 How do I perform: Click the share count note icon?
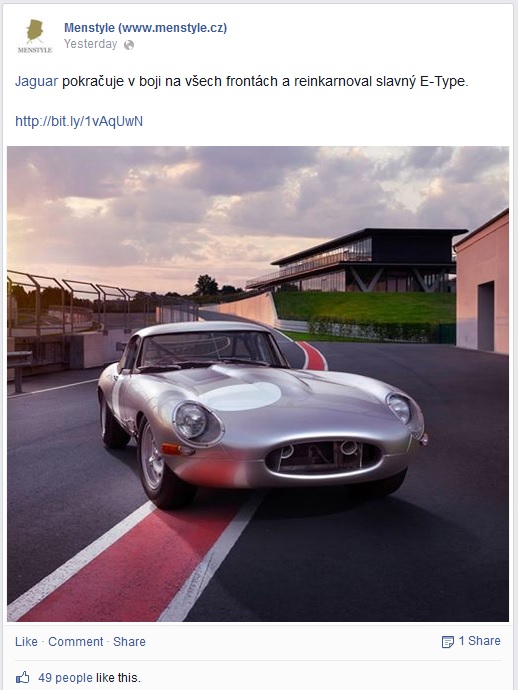447,642
